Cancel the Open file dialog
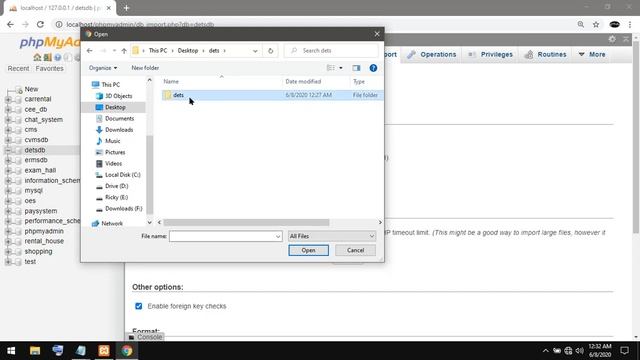 pos(355,250)
